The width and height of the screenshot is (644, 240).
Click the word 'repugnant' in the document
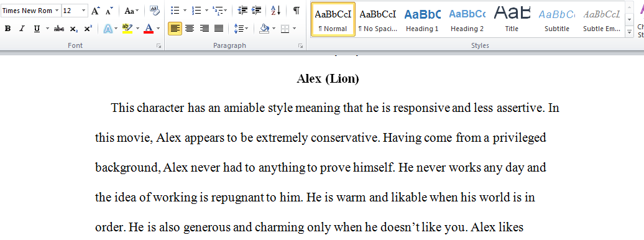(237, 197)
